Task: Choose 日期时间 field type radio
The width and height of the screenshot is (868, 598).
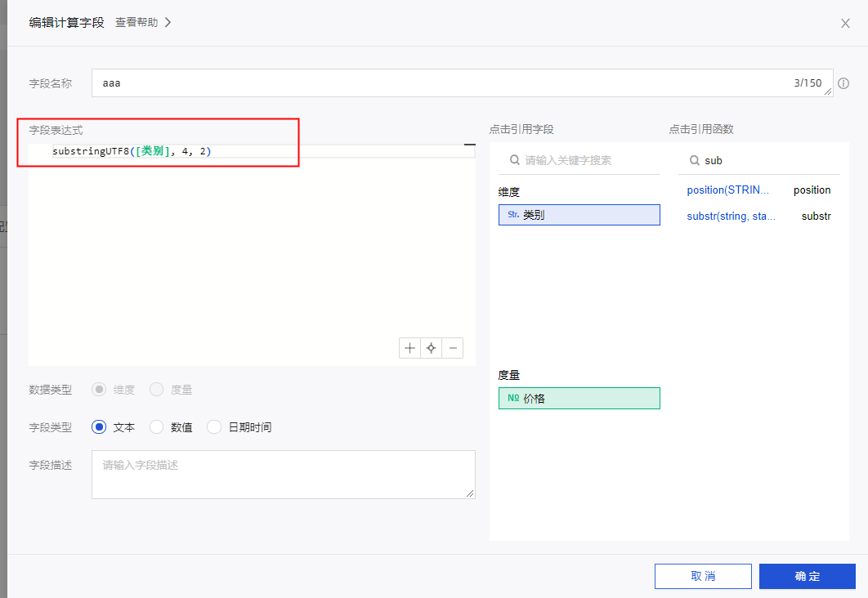Action: pyautogui.click(x=214, y=427)
